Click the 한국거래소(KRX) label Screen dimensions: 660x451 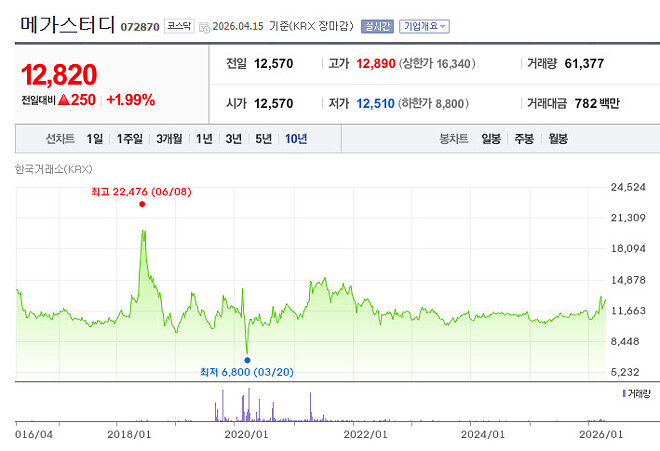[x=53, y=169]
